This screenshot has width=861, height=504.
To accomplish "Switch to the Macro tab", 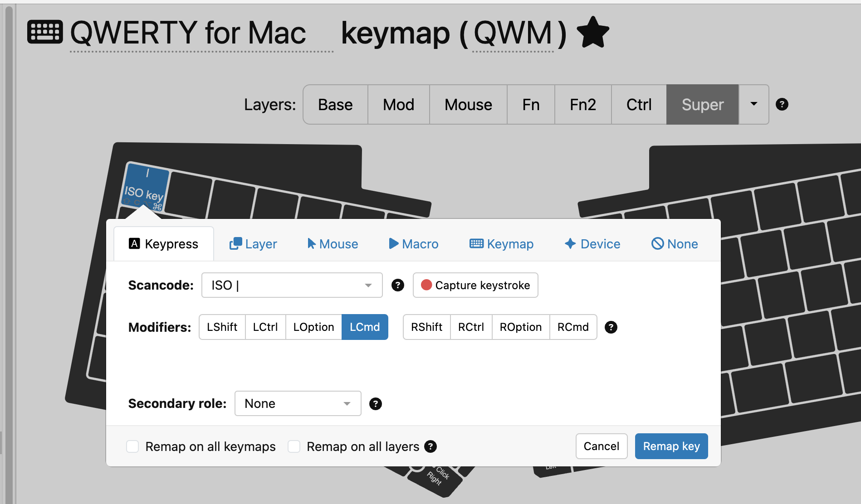I will (413, 244).
